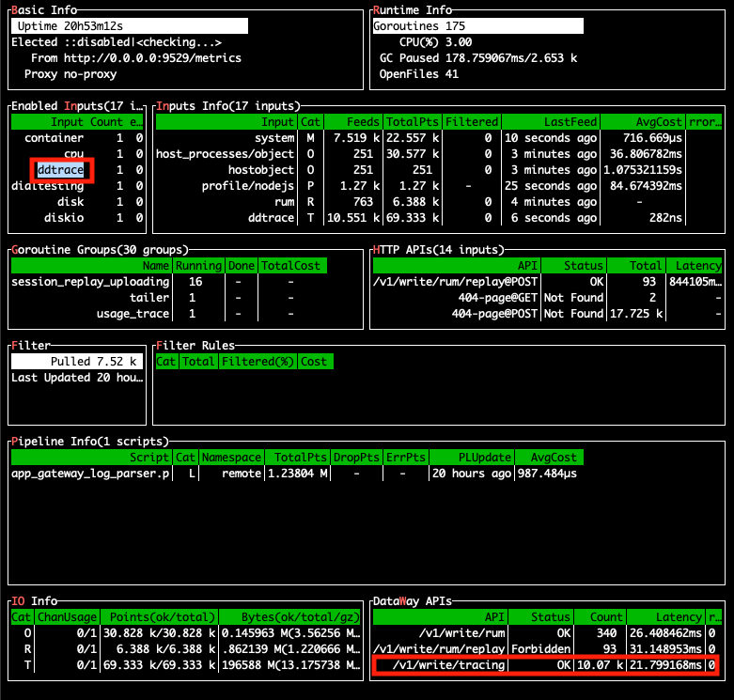This screenshot has width=734, height=700.
Task: Click the Running header in Goroutine Groups
Action: 198,266
